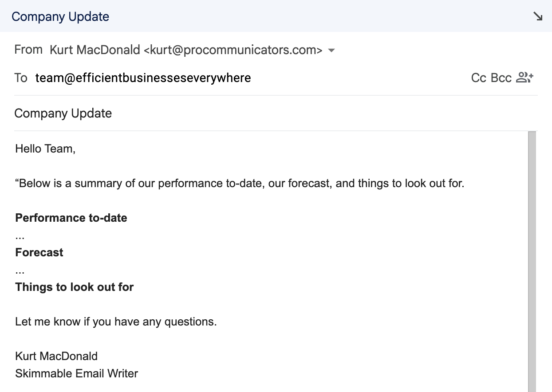Image resolution: width=552 pixels, height=392 pixels.
Task: Click the bold Forecast heading
Action: [39, 252]
